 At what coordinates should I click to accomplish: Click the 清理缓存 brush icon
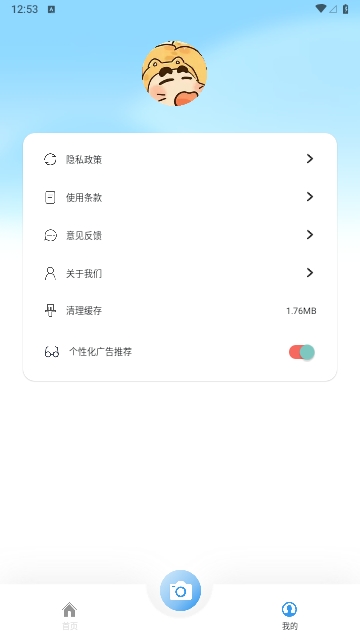tap(50, 311)
